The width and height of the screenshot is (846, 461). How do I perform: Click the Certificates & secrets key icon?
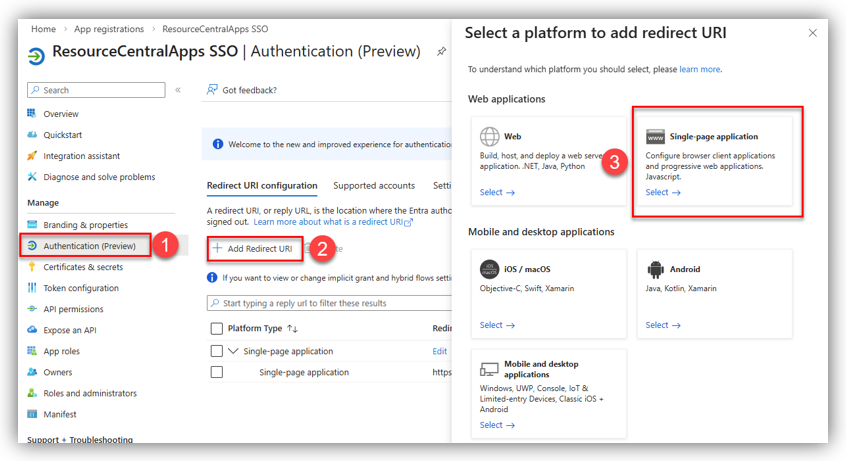[33, 267]
